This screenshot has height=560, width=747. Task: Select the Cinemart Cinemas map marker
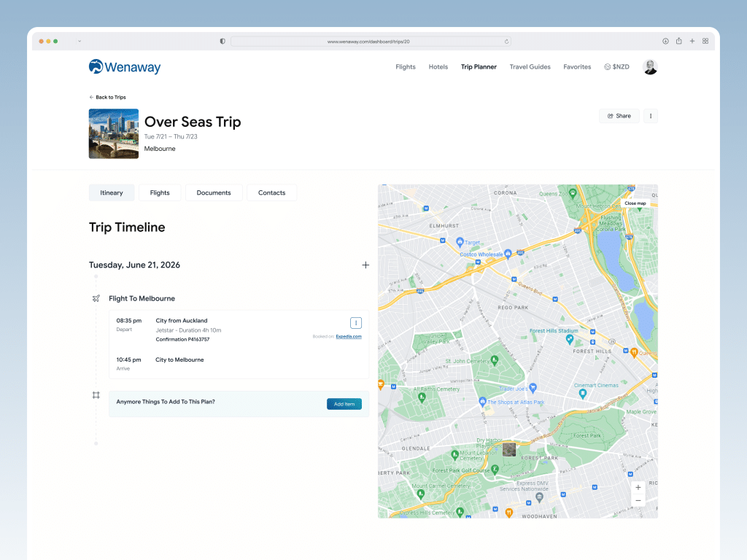click(x=582, y=394)
